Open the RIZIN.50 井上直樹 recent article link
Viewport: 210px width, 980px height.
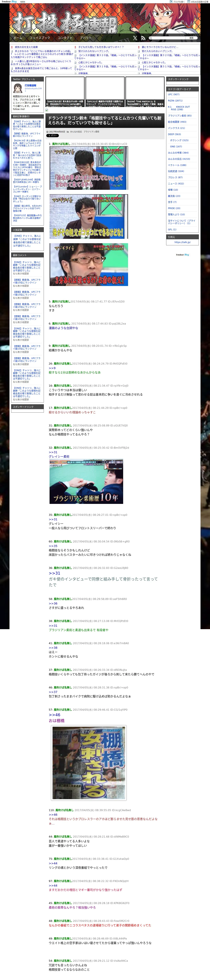(27, 144)
